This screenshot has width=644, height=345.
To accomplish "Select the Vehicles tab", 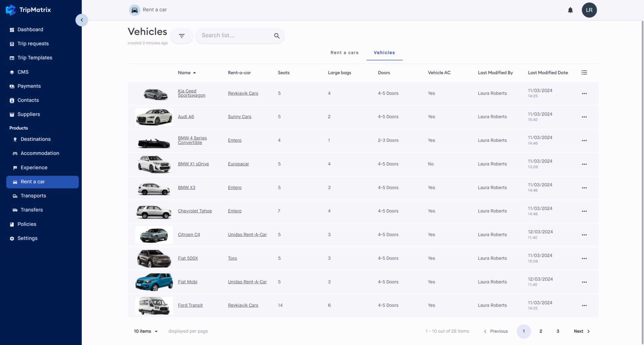I will coord(384,53).
